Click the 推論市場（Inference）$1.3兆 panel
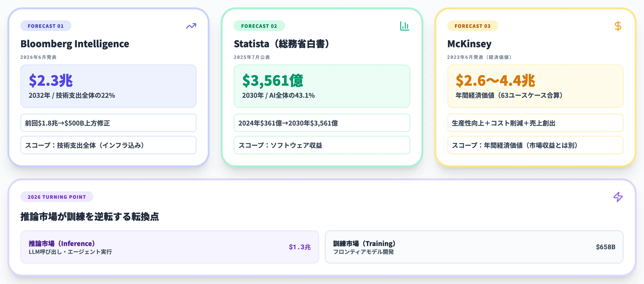The height and width of the screenshot is (284, 644). click(x=170, y=247)
